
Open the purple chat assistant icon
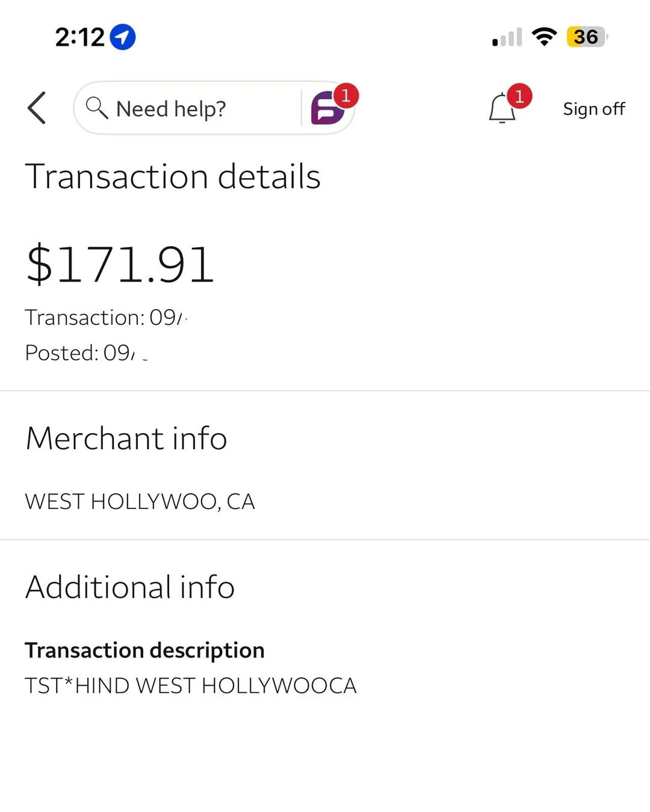click(x=326, y=109)
